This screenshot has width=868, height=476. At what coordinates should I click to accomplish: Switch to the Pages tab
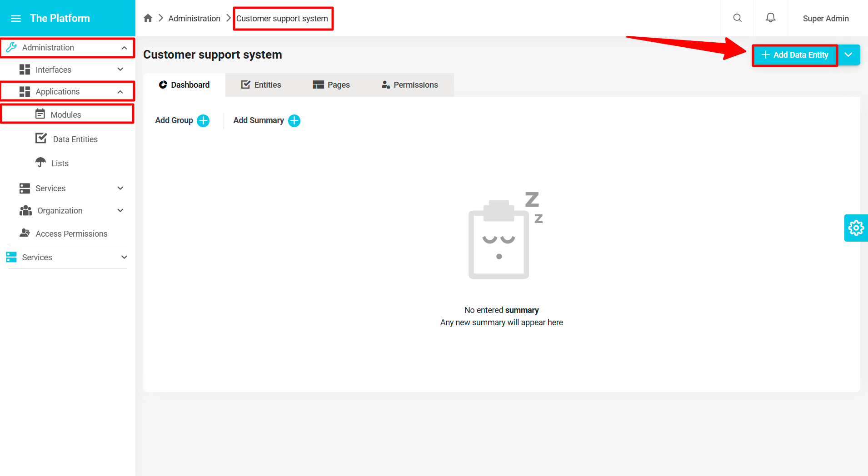(331, 85)
